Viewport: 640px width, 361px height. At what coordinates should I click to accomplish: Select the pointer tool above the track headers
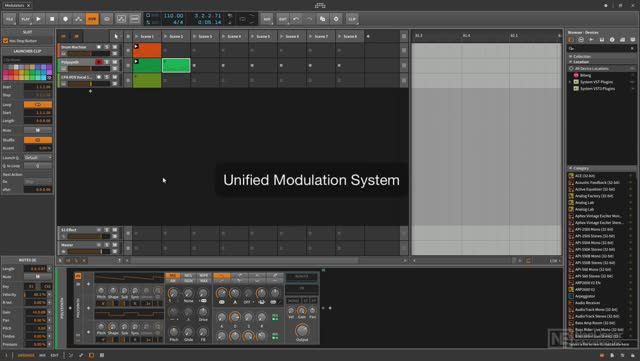point(116,36)
